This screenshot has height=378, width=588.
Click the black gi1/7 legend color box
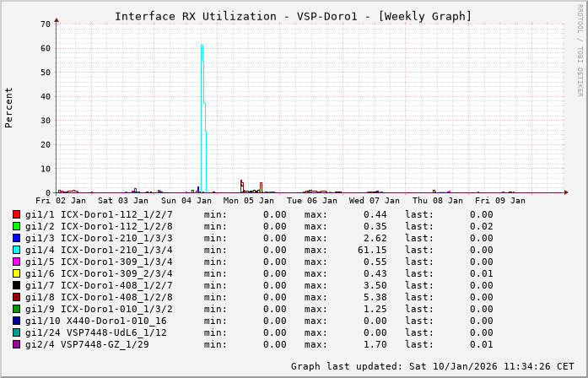pos(16,285)
